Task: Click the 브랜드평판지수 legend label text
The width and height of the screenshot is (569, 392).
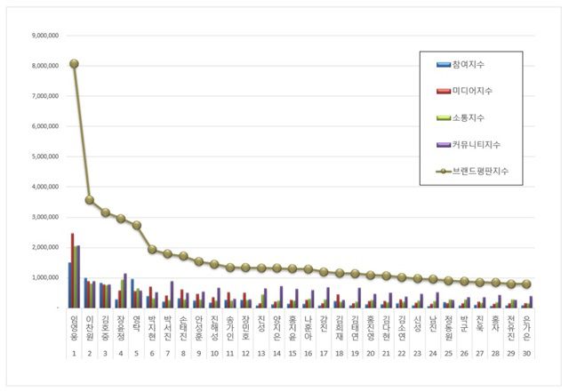Action: [480, 168]
